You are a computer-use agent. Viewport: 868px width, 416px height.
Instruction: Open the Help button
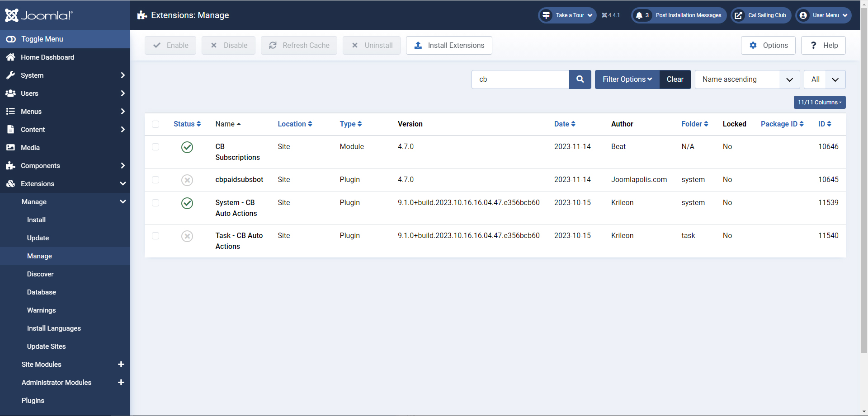click(823, 46)
